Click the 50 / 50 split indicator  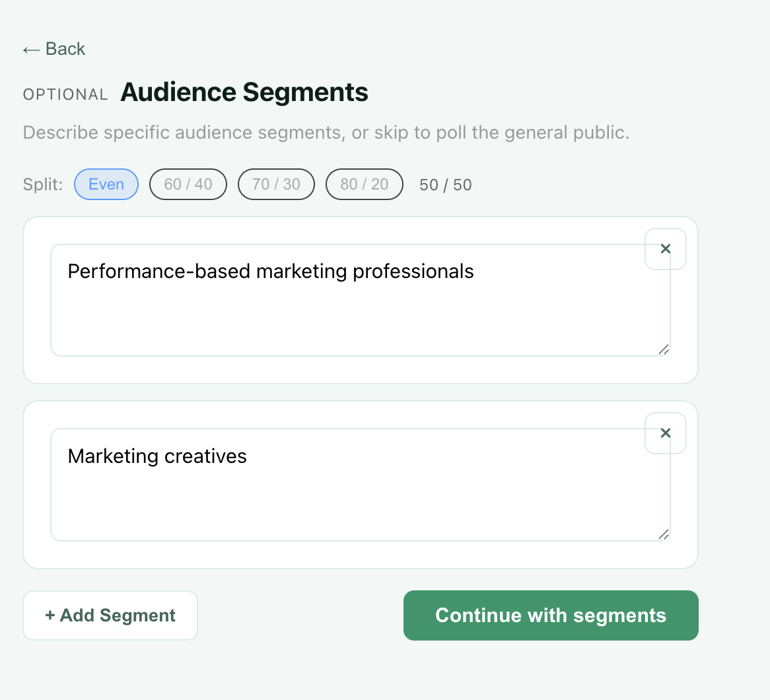446,185
